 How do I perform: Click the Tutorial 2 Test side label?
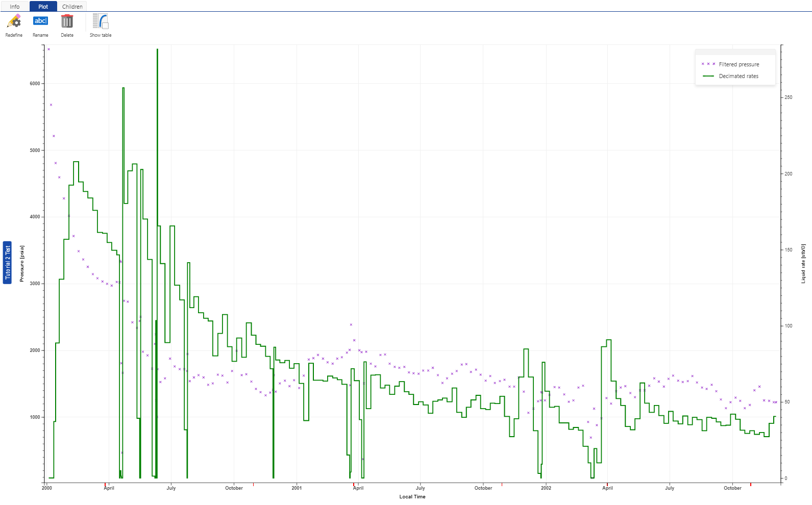(x=7, y=263)
